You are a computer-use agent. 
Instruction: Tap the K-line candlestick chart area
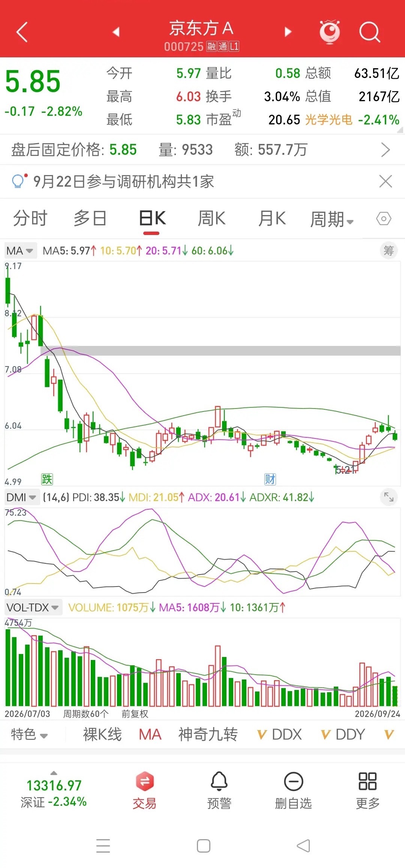point(202,373)
